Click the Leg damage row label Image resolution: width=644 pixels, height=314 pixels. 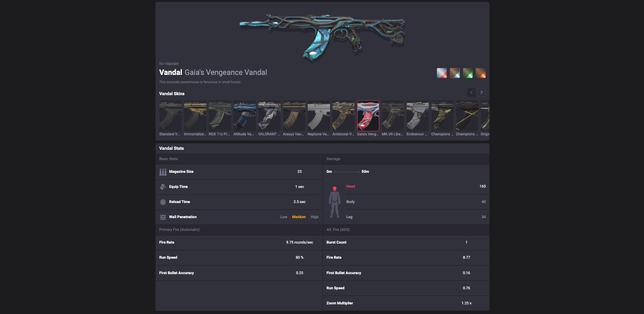349,217
